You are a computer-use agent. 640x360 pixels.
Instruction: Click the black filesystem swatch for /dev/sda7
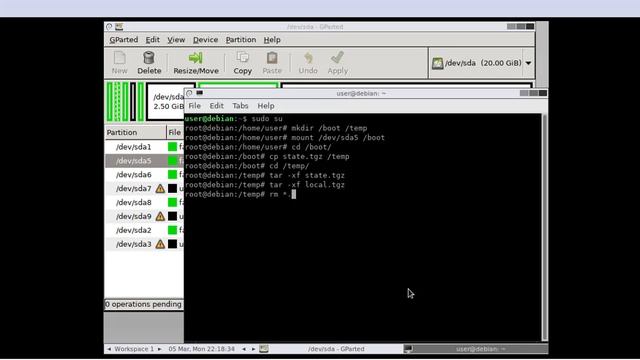tap(173, 189)
